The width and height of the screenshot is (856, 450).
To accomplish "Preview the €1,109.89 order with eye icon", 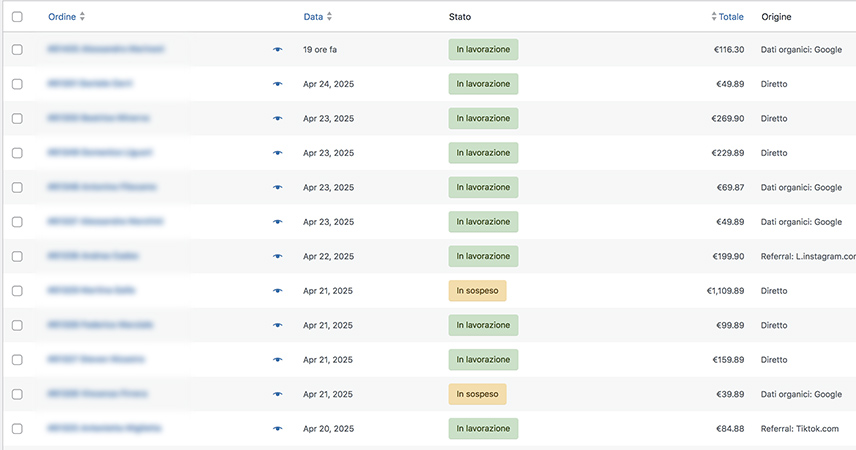I will 278,291.
